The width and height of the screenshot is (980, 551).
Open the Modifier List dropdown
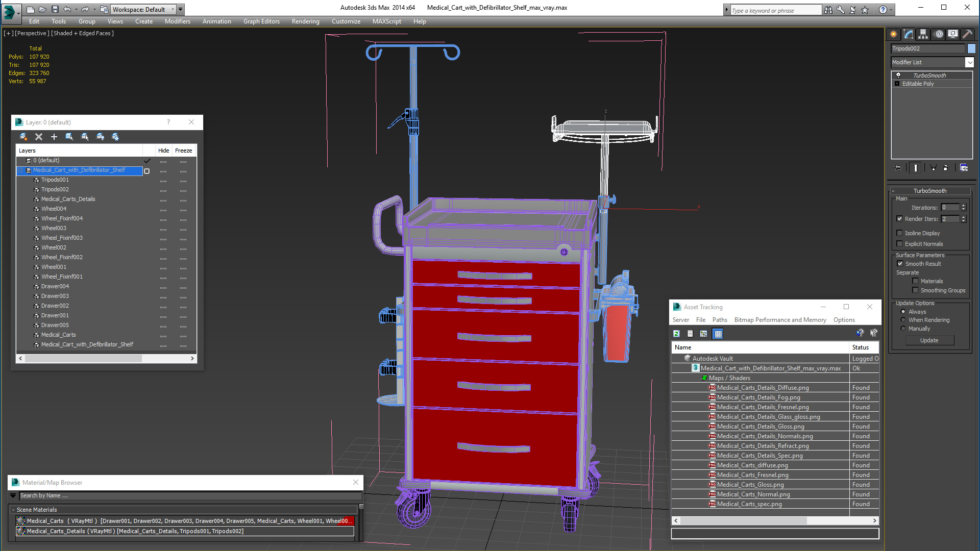(969, 62)
